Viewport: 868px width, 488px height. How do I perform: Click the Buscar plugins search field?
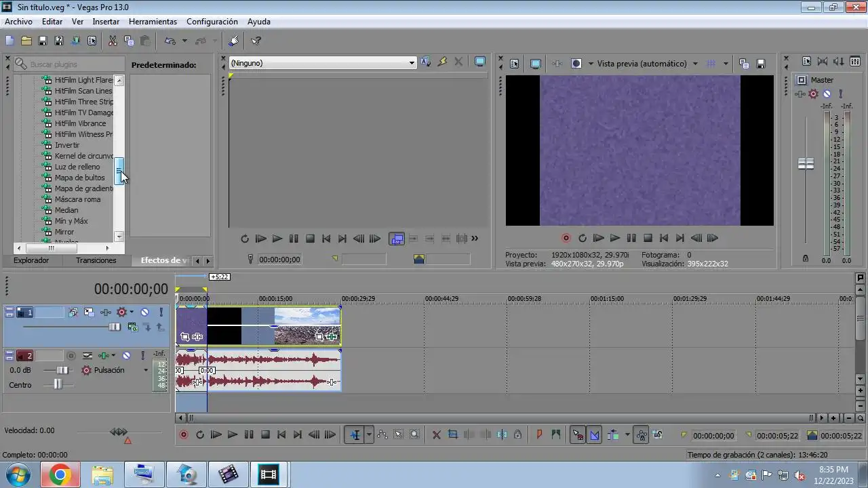(x=69, y=64)
